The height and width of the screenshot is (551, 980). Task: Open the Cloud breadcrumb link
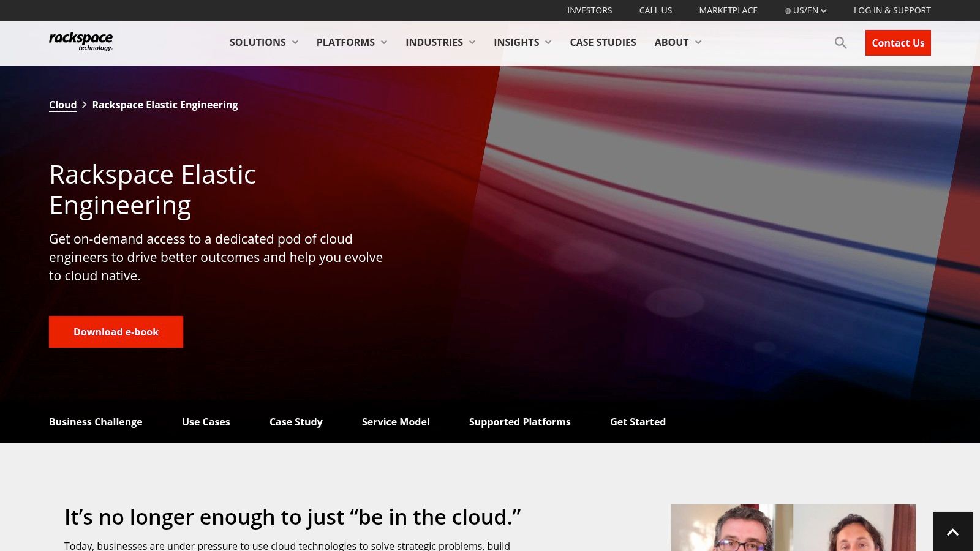62,105
